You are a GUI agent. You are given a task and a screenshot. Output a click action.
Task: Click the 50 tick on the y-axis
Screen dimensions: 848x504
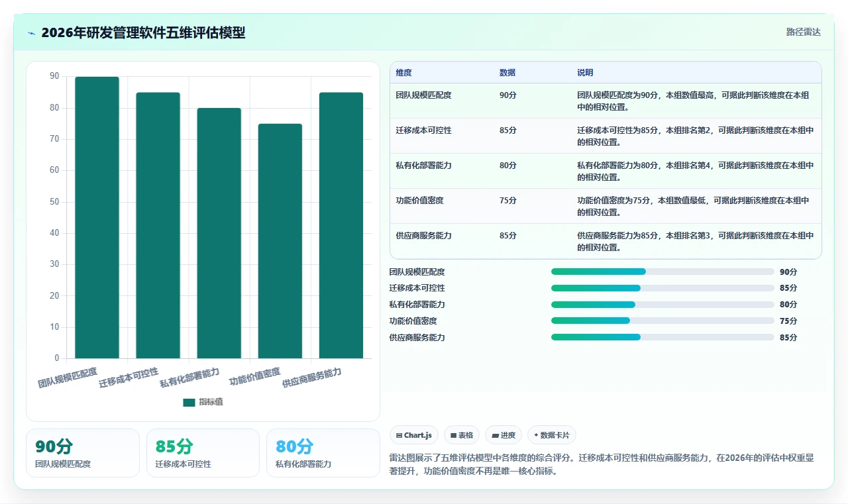click(x=54, y=201)
